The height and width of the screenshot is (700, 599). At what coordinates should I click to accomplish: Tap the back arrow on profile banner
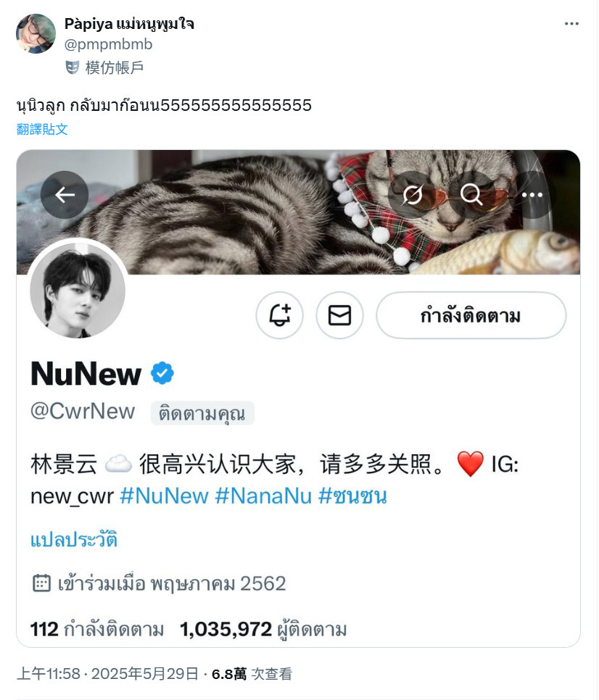click(x=65, y=195)
